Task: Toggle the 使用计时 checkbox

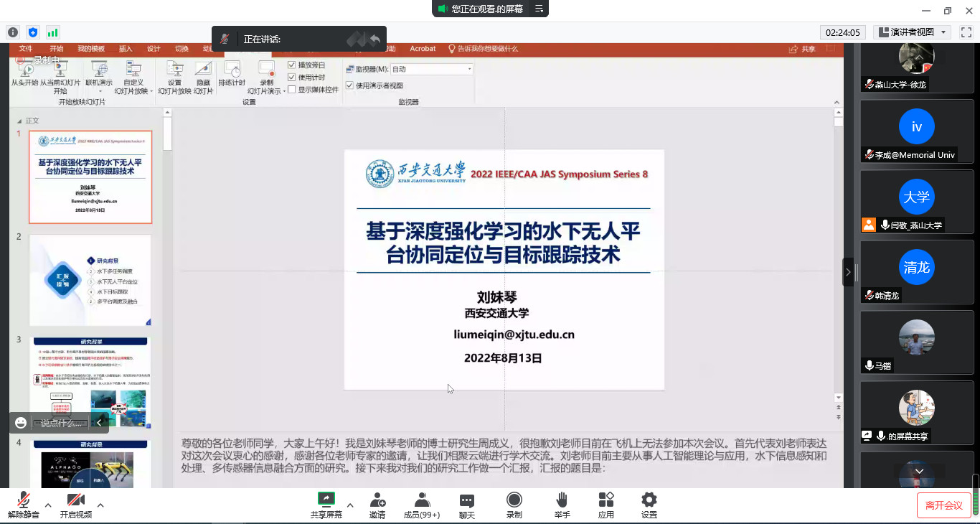Action: pos(292,78)
